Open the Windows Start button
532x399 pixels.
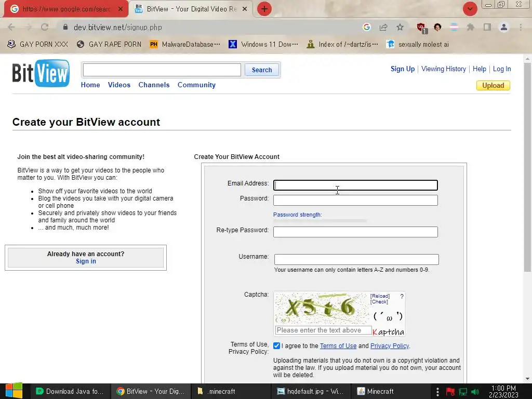(14, 391)
